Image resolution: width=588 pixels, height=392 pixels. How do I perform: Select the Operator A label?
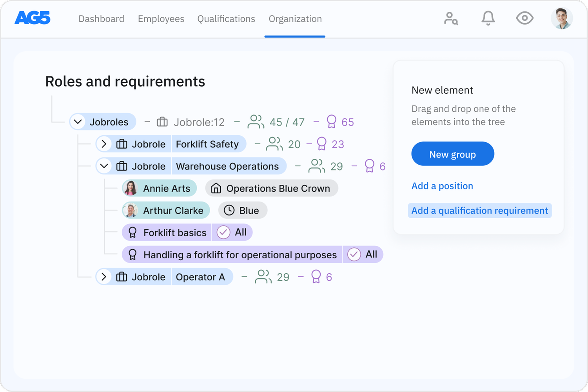click(200, 277)
